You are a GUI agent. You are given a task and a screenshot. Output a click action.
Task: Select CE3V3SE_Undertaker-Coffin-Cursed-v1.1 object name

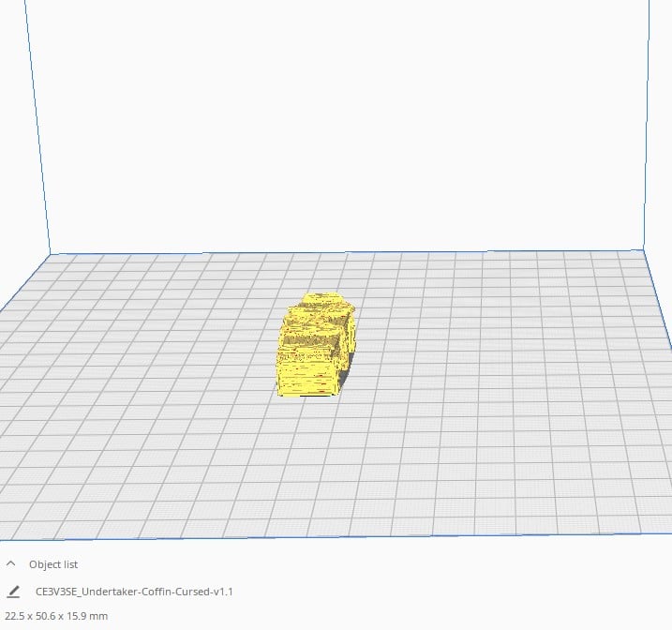(x=134, y=592)
